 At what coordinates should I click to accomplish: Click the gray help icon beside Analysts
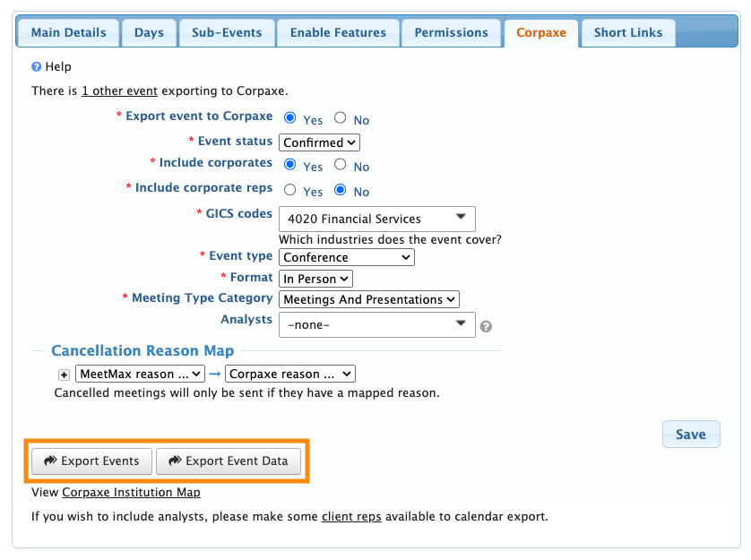[x=486, y=326]
